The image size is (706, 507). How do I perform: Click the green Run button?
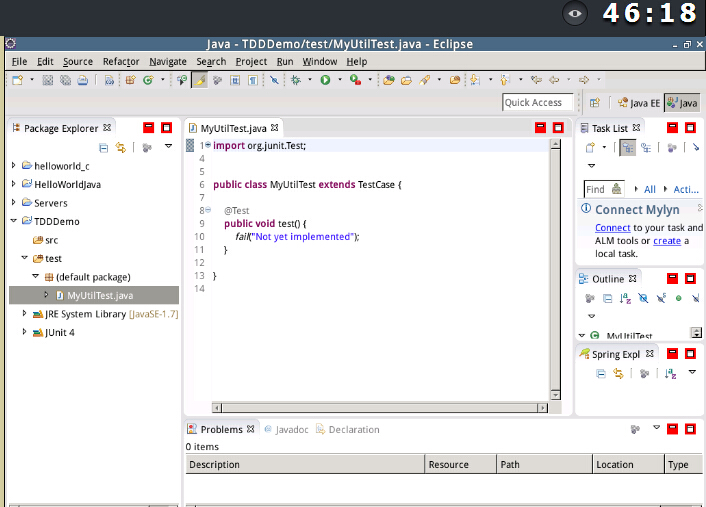click(325, 80)
